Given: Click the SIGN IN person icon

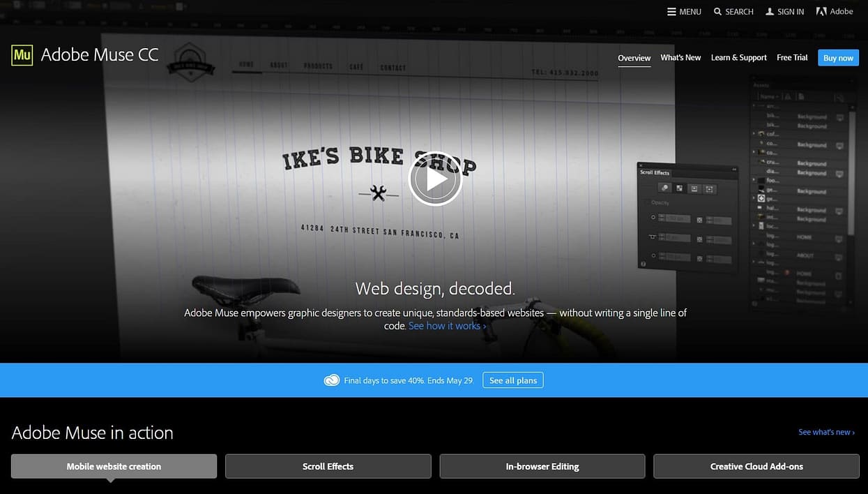Looking at the screenshot, I should coord(770,12).
